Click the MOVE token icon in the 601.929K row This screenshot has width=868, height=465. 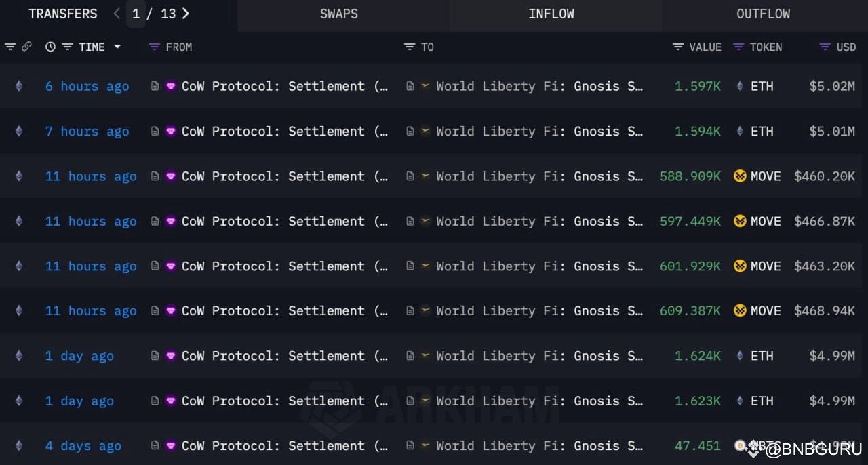(740, 266)
